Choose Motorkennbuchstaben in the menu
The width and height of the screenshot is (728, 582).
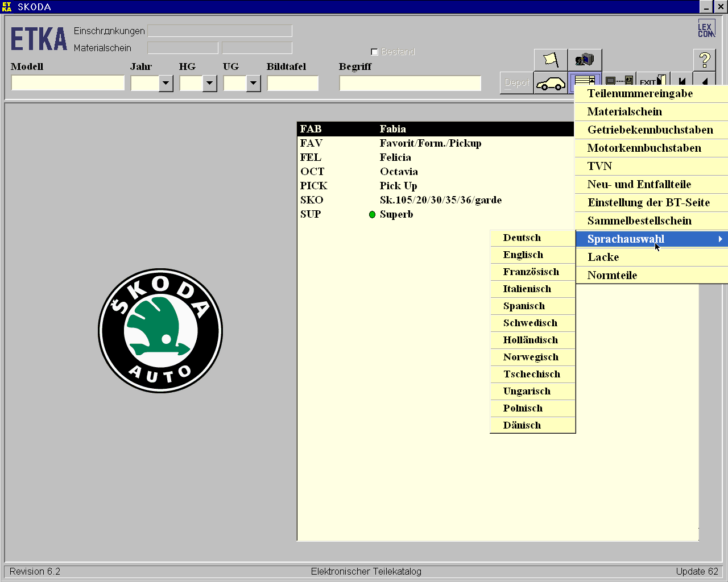tap(652, 148)
